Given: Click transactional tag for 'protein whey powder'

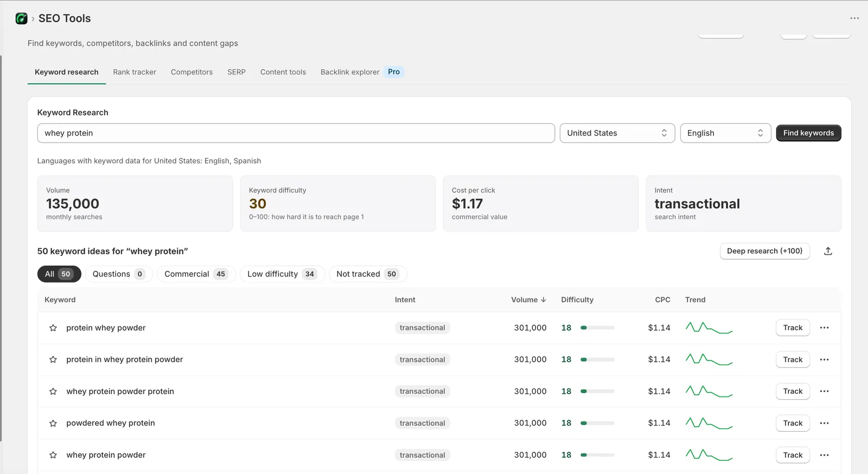Looking at the screenshot, I should [x=422, y=328].
